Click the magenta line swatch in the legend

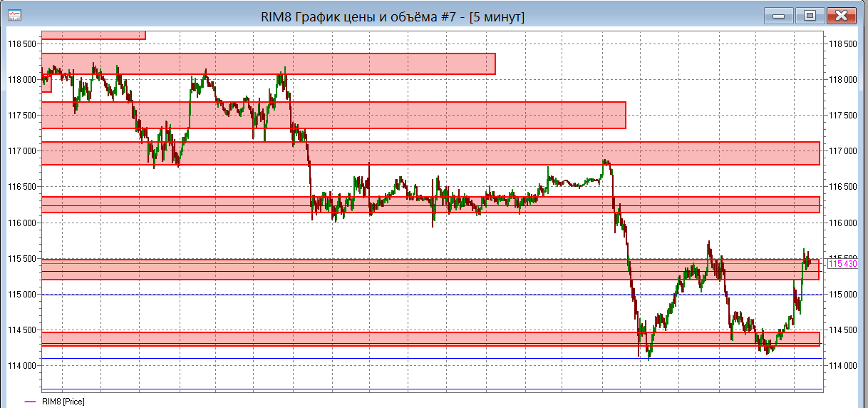(x=31, y=402)
